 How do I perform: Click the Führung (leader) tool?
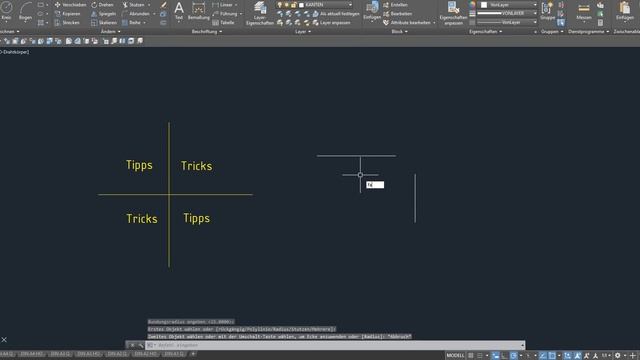224,14
